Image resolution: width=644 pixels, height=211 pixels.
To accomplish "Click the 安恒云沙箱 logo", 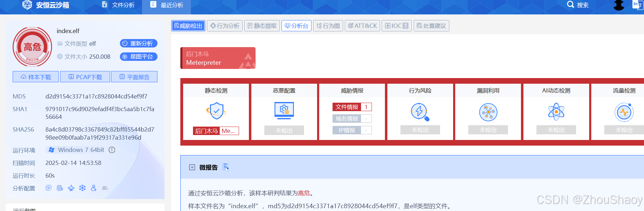I will pyautogui.click(x=46, y=5).
